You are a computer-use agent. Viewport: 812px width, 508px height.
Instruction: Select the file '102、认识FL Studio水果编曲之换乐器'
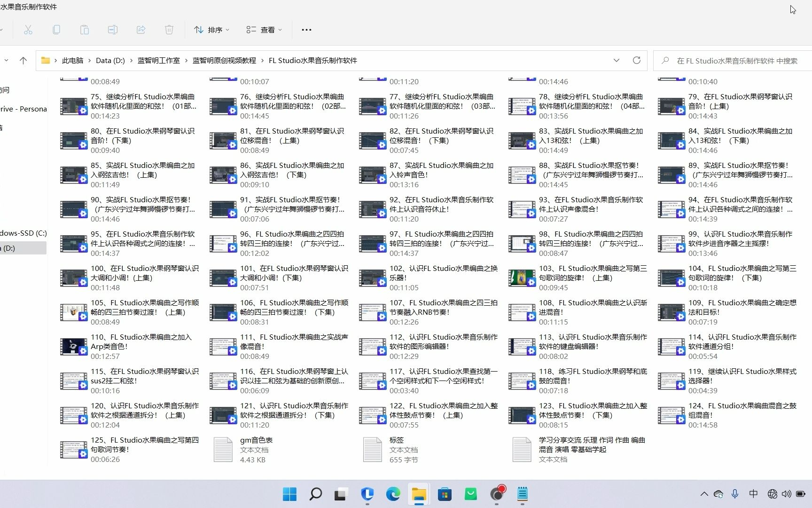point(429,278)
